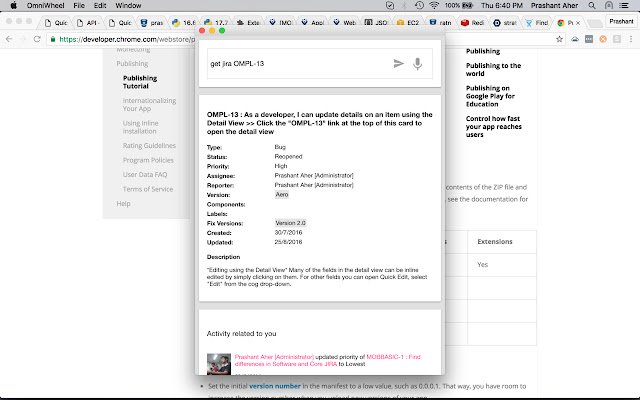Open the File menu

coord(79,5)
